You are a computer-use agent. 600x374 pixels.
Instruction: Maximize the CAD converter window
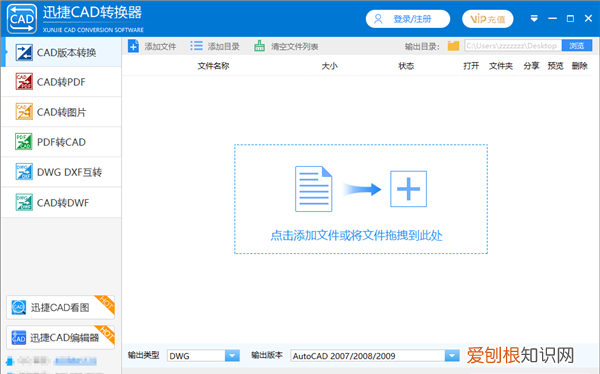pos(570,18)
